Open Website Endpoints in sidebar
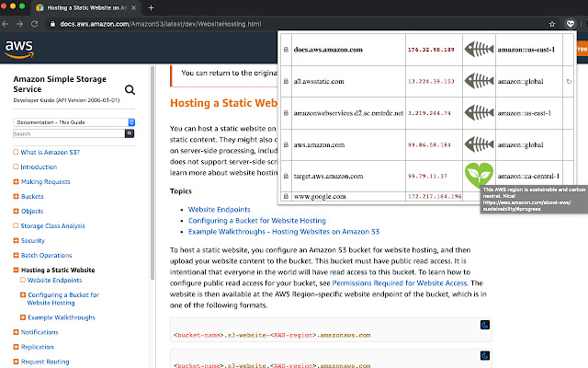This screenshot has height=368, width=588. 54,280
